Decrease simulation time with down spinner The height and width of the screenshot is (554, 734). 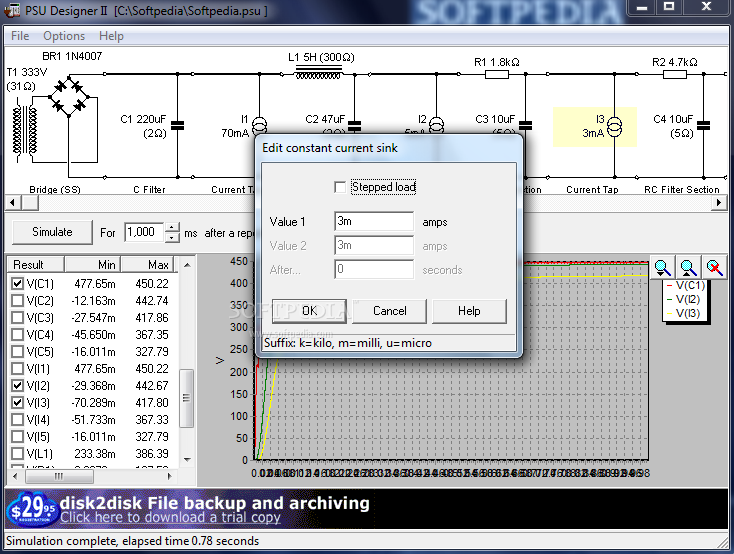tap(172, 237)
